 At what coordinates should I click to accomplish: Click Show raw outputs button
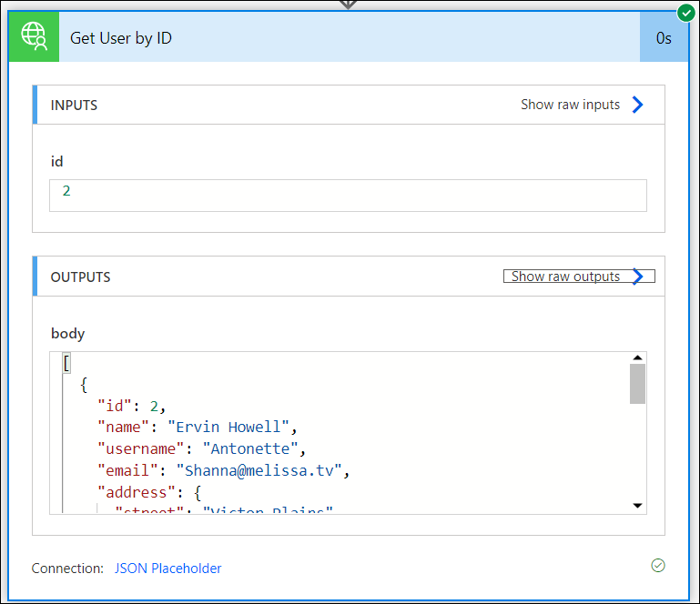click(579, 277)
